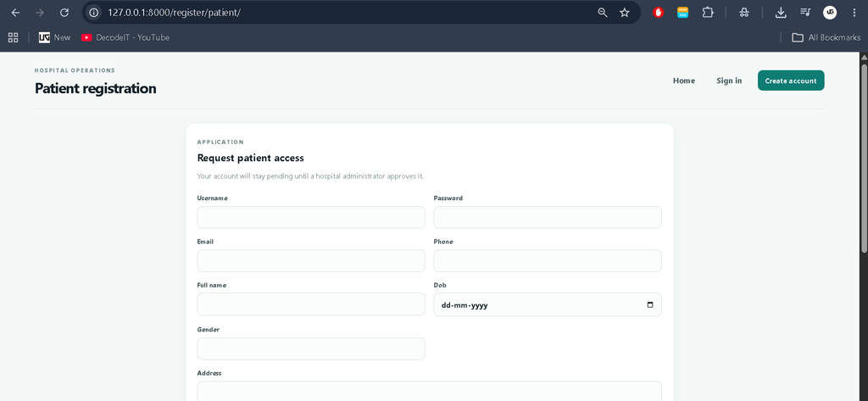
Task: Open the New bookmark
Action: coord(55,37)
